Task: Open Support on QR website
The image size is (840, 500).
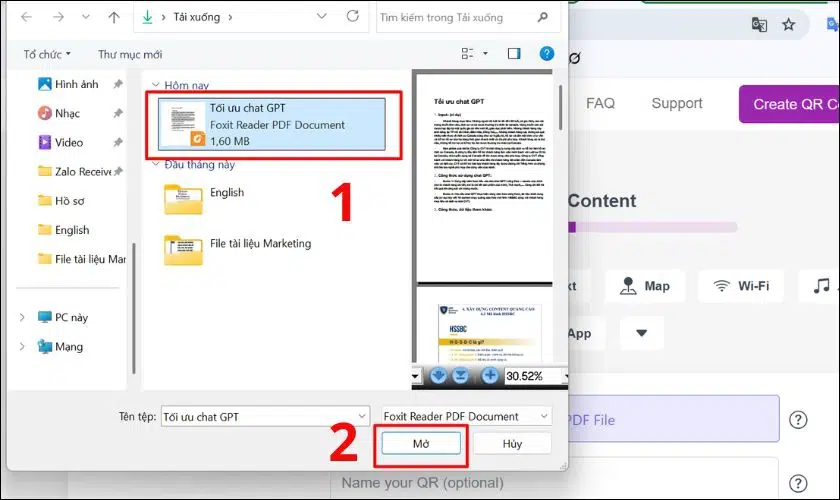Action: pyautogui.click(x=677, y=103)
